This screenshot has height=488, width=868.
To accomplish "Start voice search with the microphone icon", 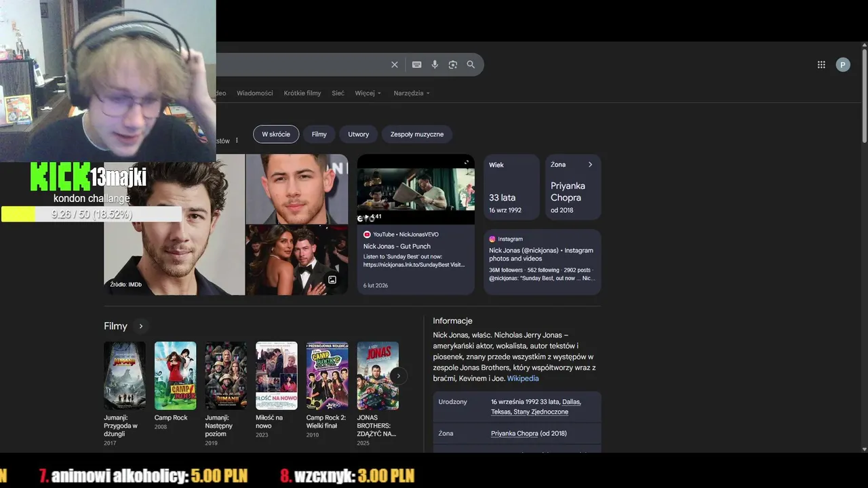I will (x=435, y=64).
